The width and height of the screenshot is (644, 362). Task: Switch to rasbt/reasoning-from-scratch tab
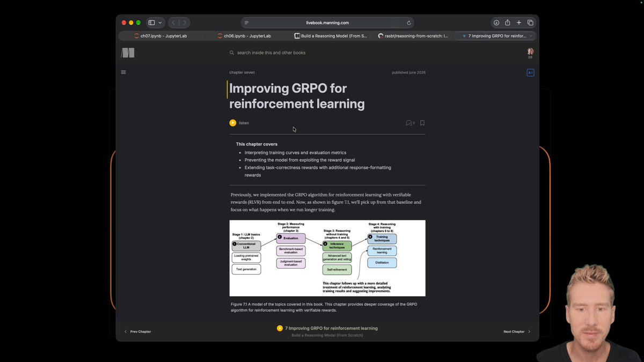click(413, 36)
